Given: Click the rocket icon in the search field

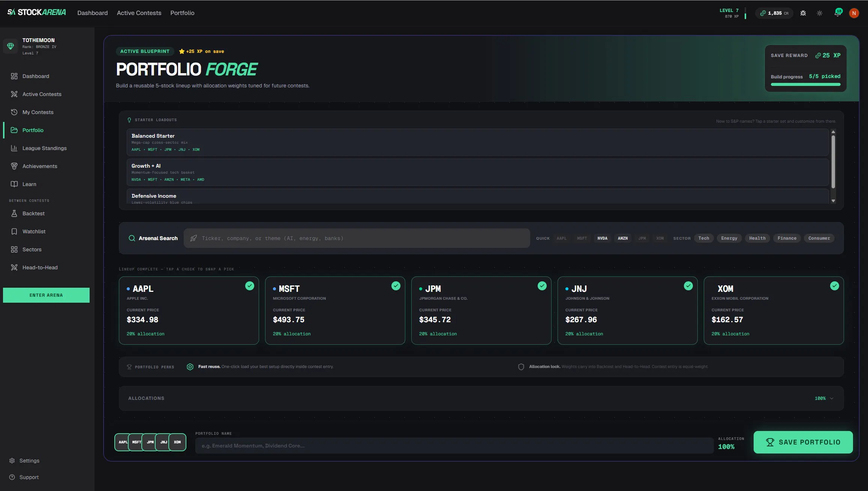Looking at the screenshot, I should 193,238.
